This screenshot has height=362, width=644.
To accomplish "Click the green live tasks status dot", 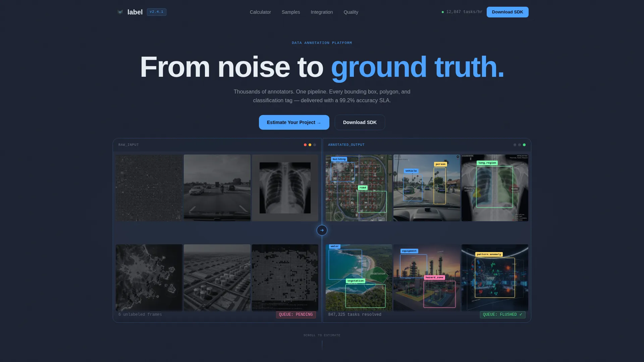I will 443,12.
